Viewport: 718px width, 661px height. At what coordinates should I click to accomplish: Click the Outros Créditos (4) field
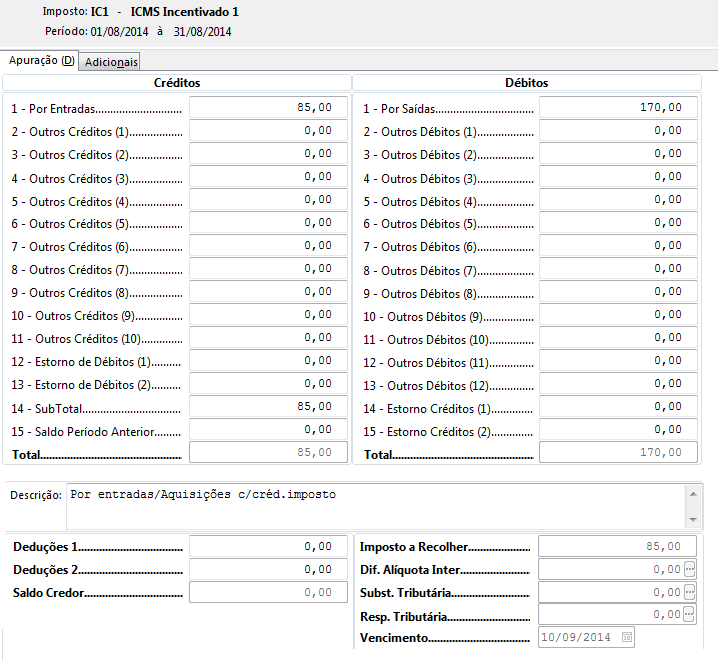[268, 200]
